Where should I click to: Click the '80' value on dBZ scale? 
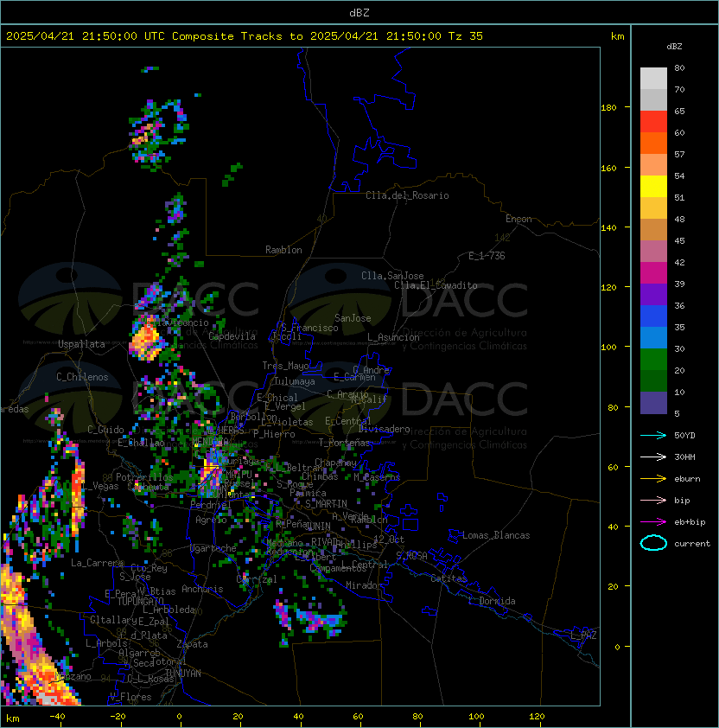point(679,67)
